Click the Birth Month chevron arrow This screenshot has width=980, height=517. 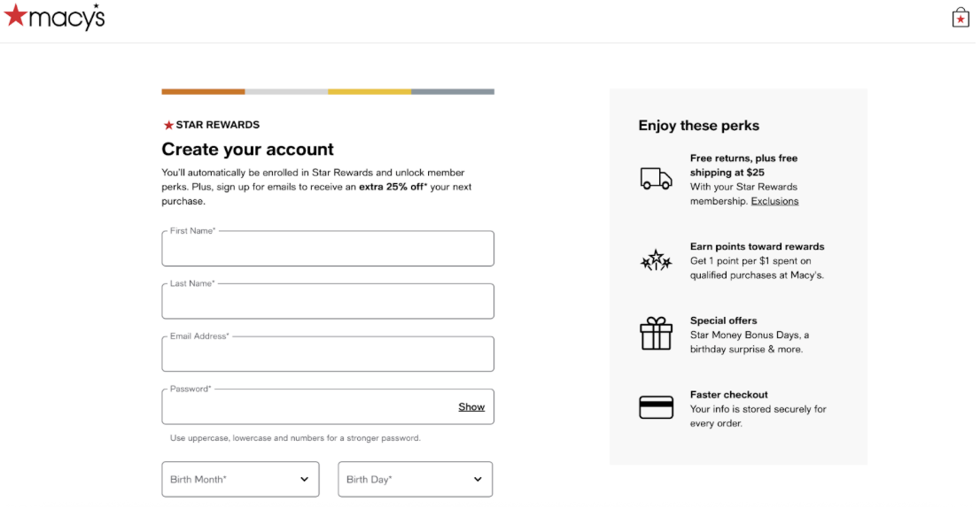(x=304, y=479)
